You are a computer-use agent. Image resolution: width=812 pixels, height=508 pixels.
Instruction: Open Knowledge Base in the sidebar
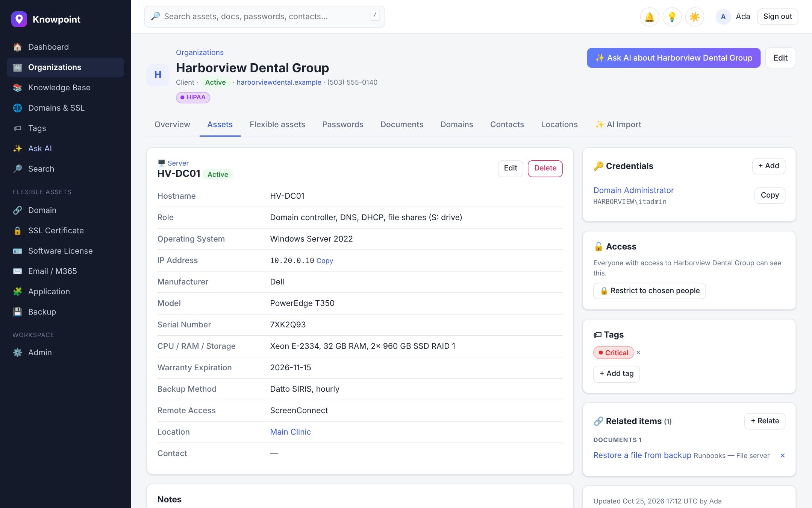point(65,88)
